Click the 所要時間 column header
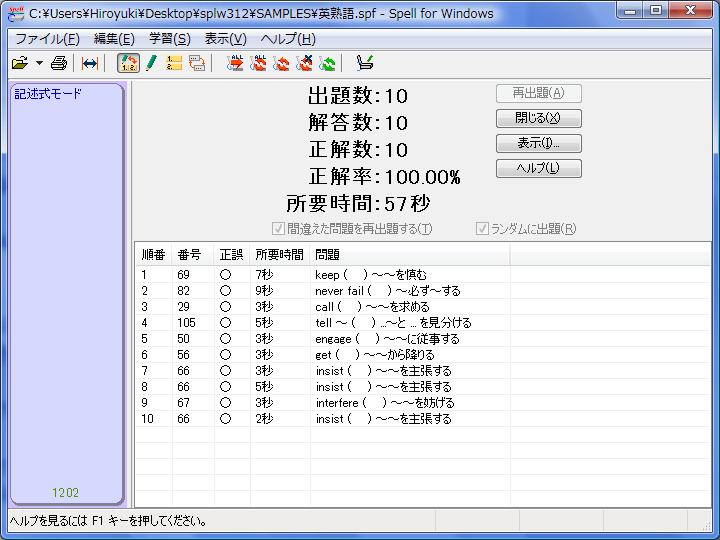Screen dimensions: 720x540 (280, 254)
